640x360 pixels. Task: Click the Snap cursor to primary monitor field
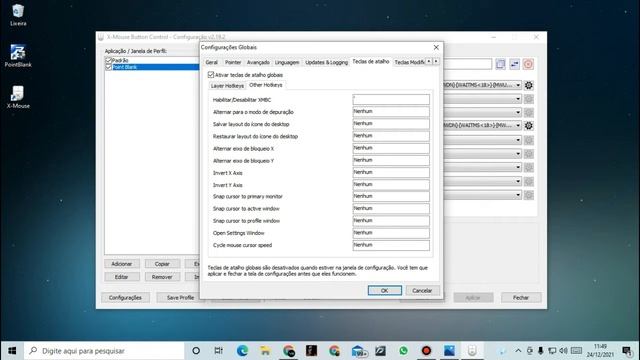click(x=391, y=196)
